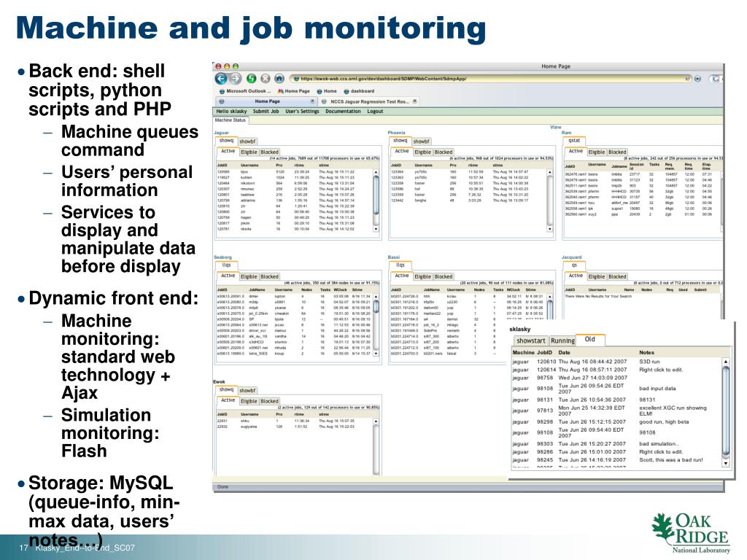Show Eligible jobs in the Bassi panel
Viewport: 747px width, 560px height.
[422, 276]
